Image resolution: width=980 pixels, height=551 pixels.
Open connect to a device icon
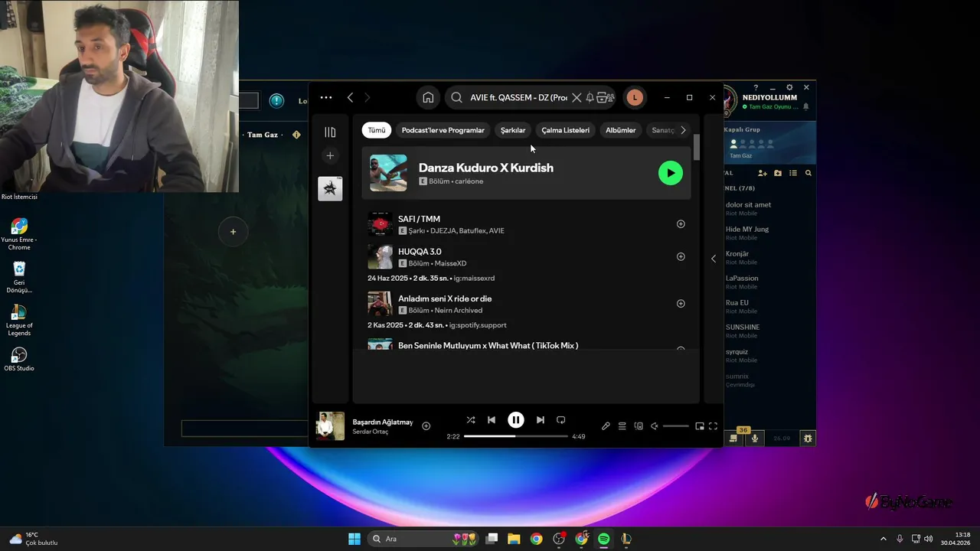tap(639, 426)
